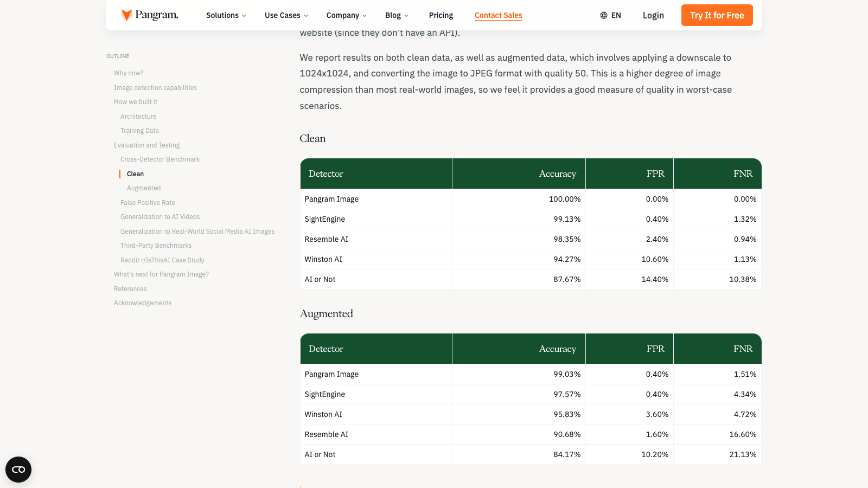Screen dimensions: 868x488
Task: Click SightEngine row in Augmented table
Action: point(531,394)
